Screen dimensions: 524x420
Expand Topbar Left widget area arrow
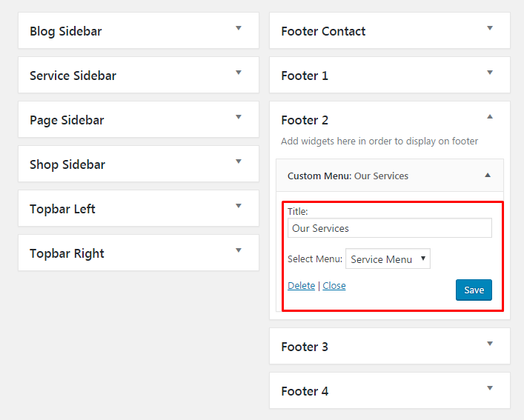pos(239,206)
